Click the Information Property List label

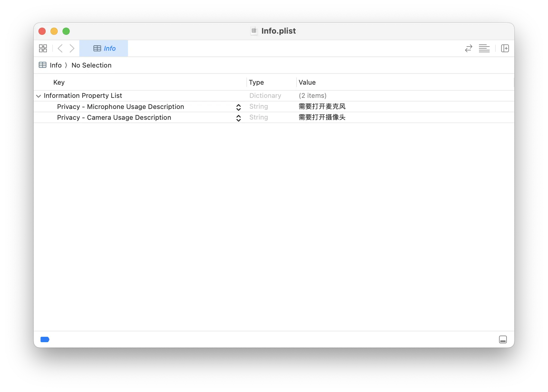(x=83, y=95)
